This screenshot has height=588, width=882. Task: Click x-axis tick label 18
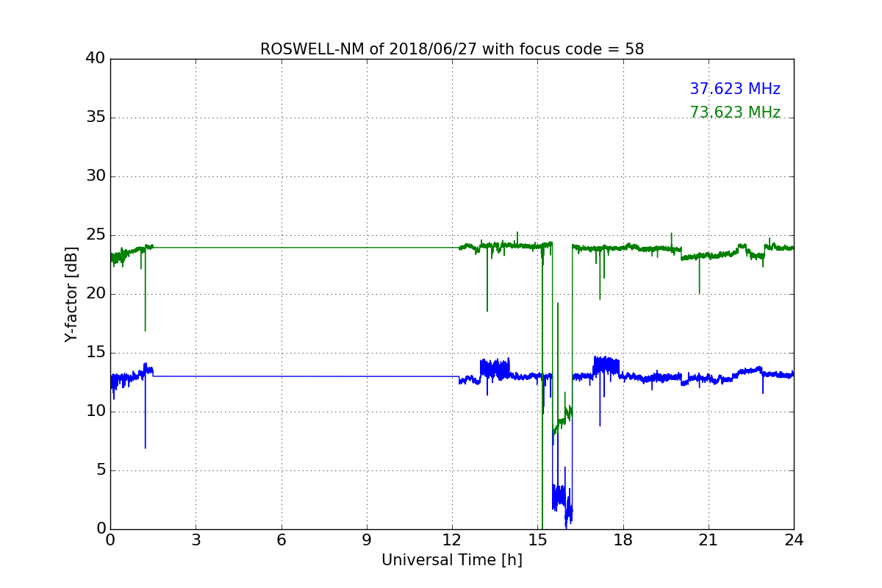pyautogui.click(x=623, y=539)
